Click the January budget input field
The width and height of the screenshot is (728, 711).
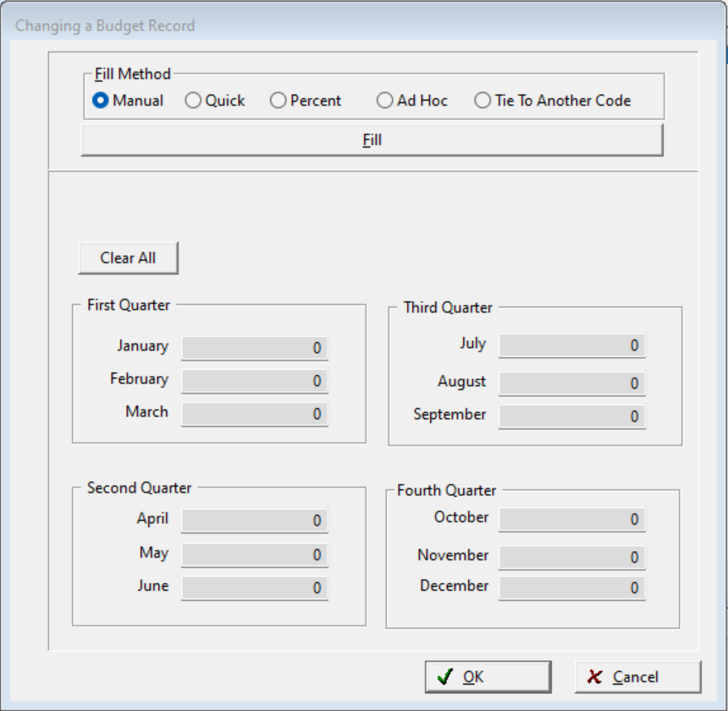254,347
